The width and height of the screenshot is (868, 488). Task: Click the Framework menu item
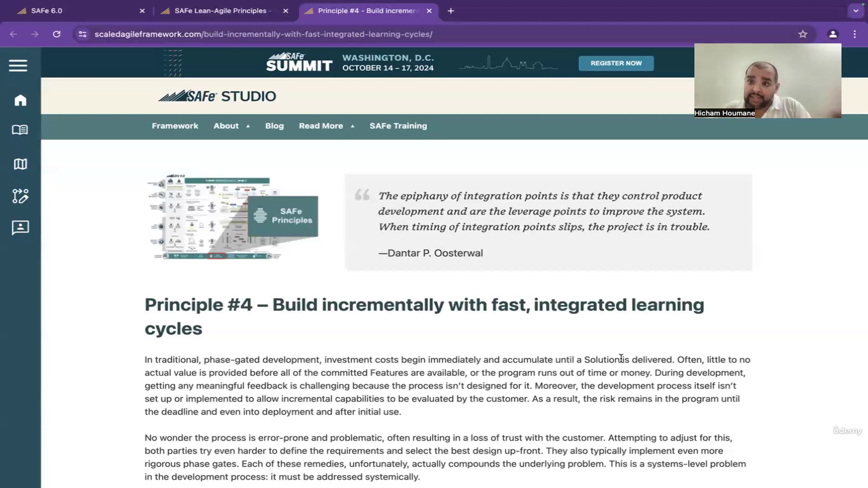tap(175, 126)
